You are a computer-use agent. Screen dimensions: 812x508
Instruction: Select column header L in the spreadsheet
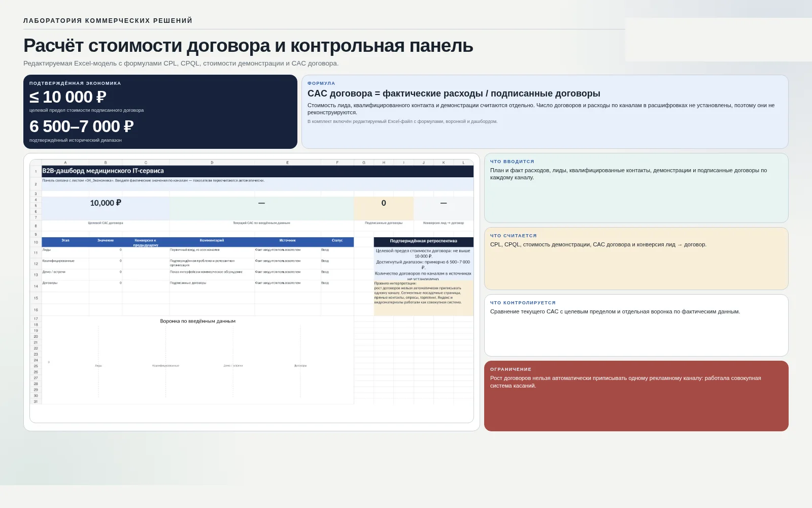coord(463,163)
